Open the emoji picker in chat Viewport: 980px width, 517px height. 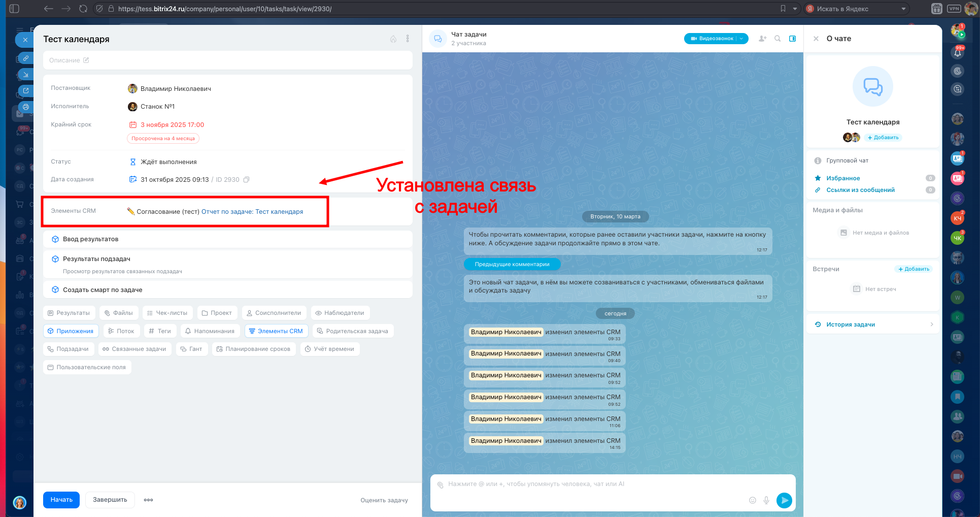pos(753,500)
